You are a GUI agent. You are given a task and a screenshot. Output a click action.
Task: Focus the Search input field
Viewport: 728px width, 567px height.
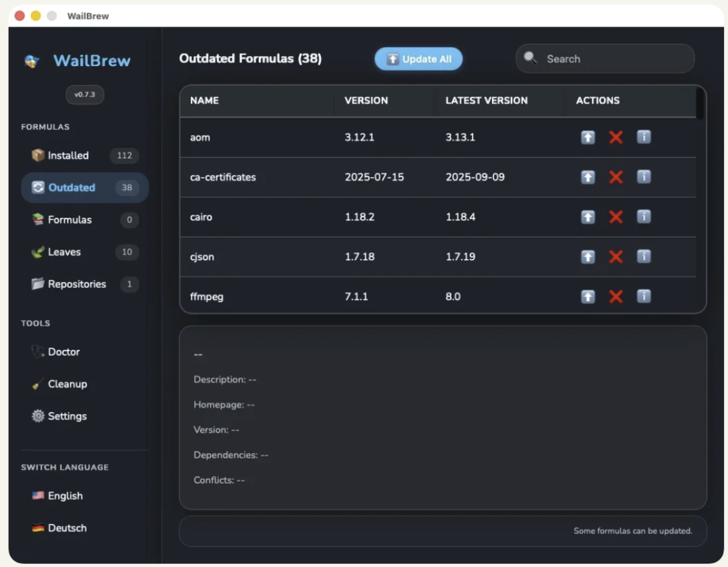pyautogui.click(x=613, y=59)
